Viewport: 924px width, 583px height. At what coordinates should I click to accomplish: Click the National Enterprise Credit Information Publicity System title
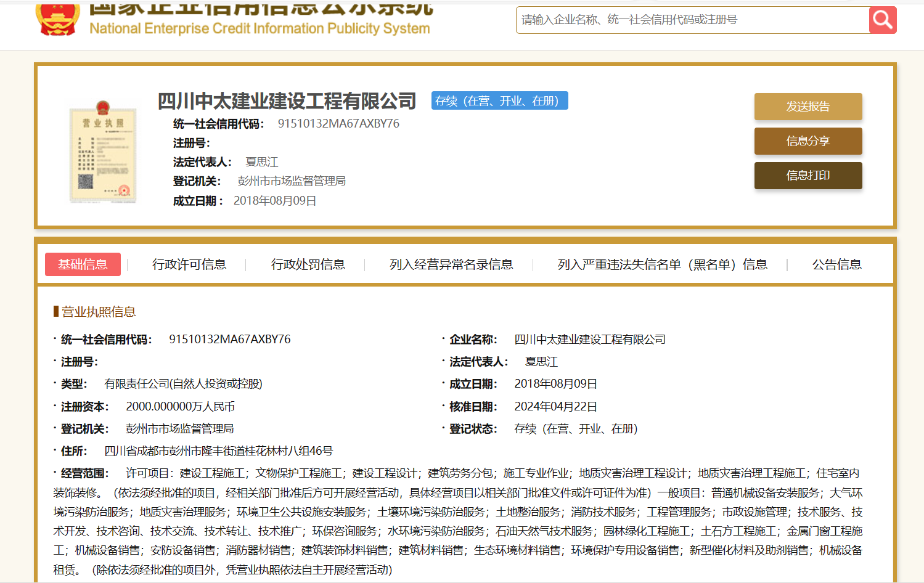[260, 28]
